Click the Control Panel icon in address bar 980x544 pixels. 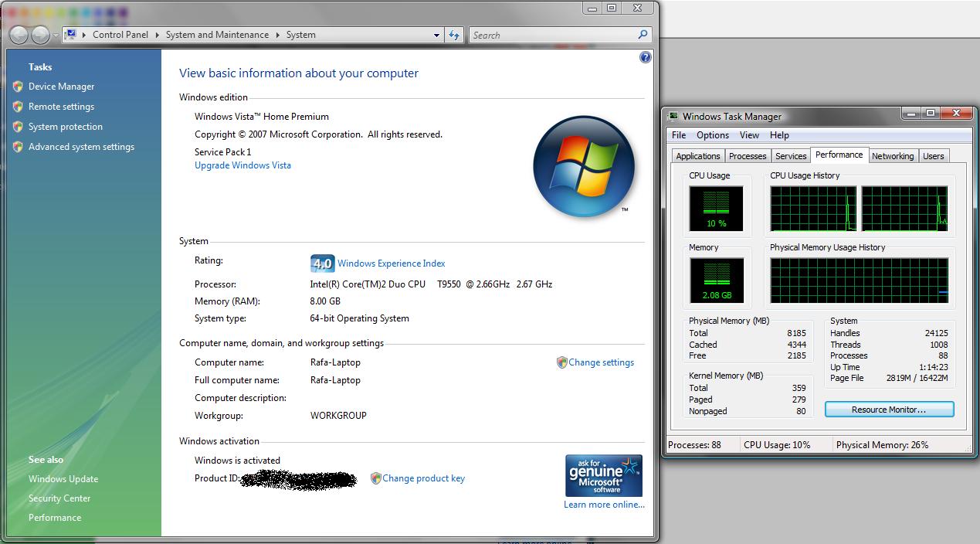(x=70, y=35)
